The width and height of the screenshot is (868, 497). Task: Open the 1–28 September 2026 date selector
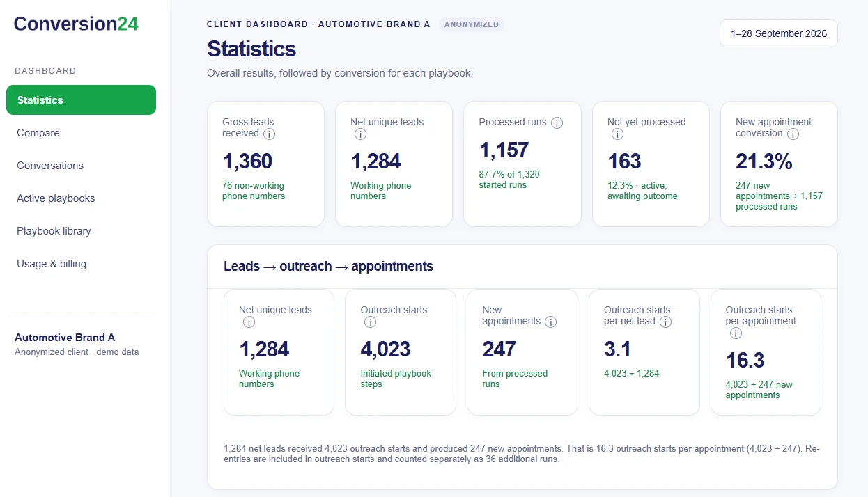779,33
